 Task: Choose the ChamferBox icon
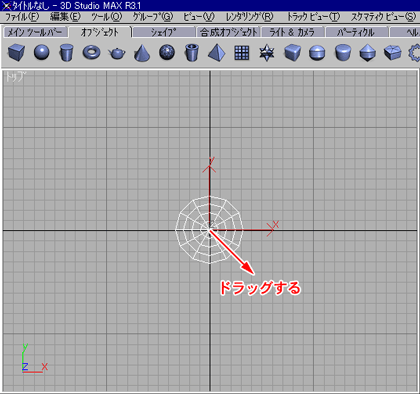(292, 53)
